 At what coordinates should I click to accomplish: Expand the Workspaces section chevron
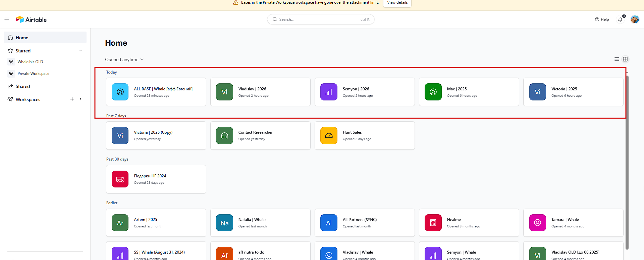coord(80,99)
